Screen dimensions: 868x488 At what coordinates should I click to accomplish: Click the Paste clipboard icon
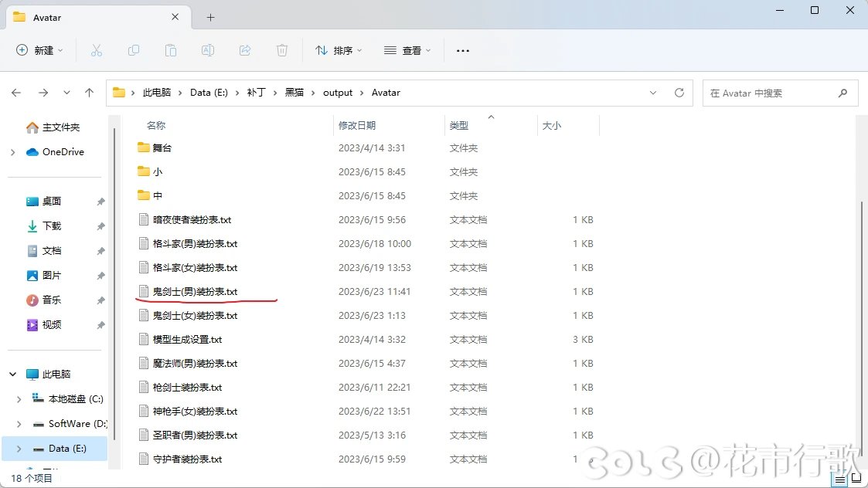(171, 50)
